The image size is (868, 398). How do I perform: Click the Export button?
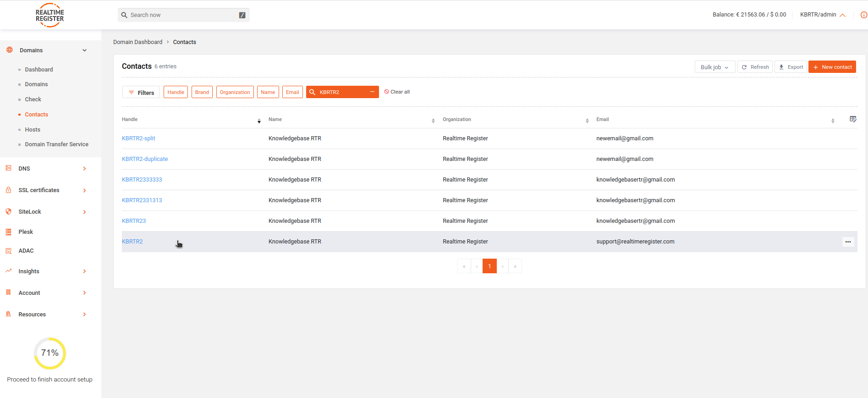791,67
